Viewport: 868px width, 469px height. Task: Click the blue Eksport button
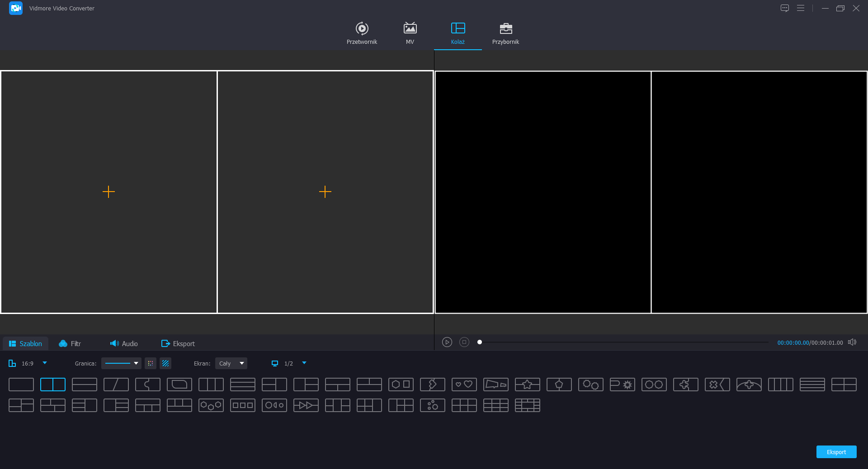click(x=836, y=452)
